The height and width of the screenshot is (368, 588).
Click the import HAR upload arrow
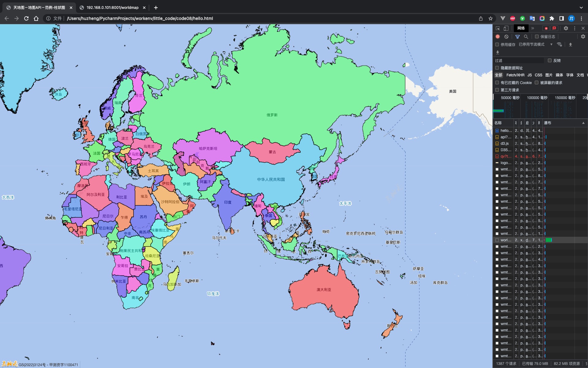point(571,44)
